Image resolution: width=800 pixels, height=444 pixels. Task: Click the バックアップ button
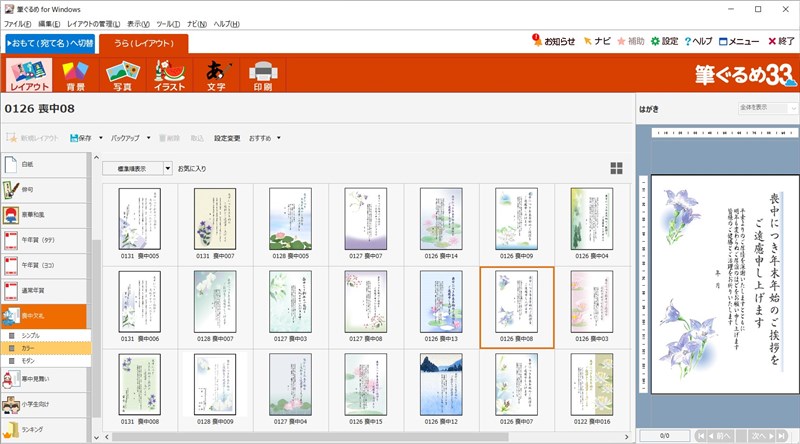point(125,138)
